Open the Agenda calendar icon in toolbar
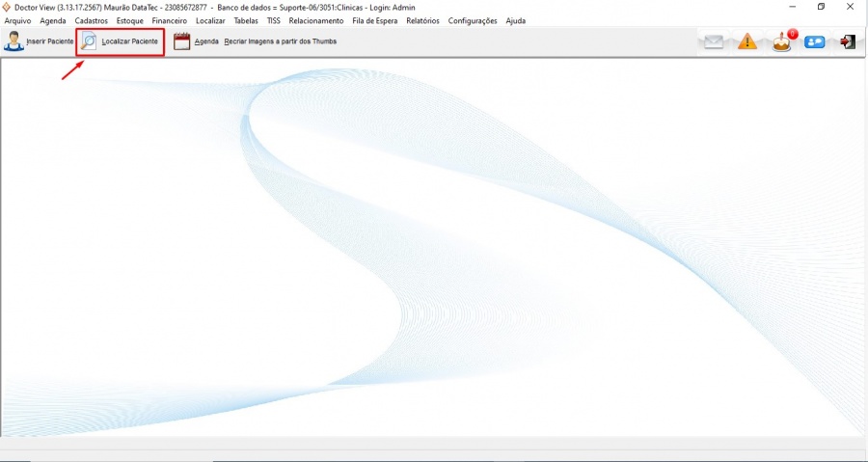 click(x=182, y=41)
